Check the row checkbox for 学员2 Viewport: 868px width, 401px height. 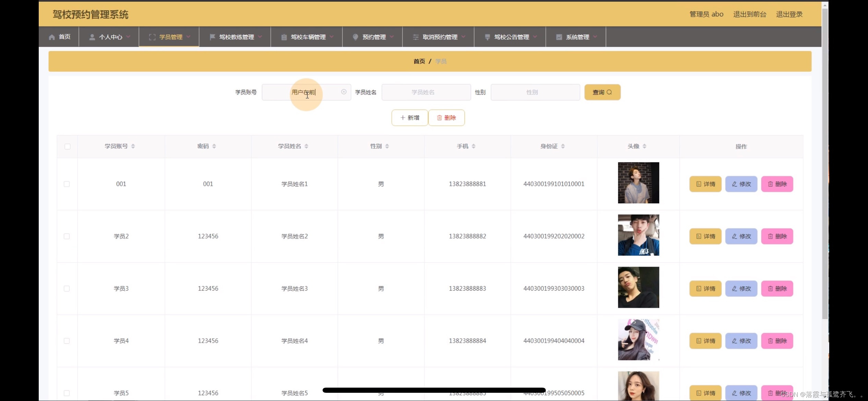click(x=67, y=236)
